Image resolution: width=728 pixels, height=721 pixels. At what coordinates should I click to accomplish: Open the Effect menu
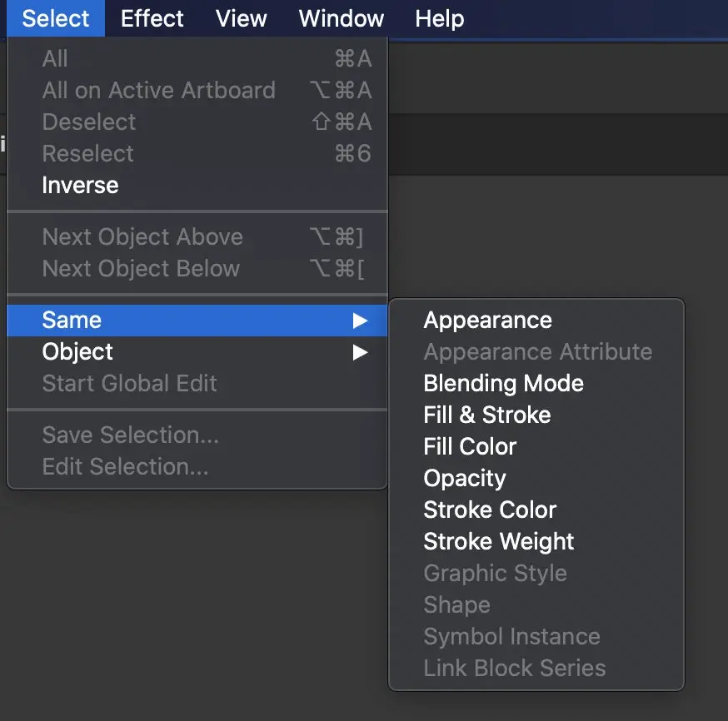(152, 18)
